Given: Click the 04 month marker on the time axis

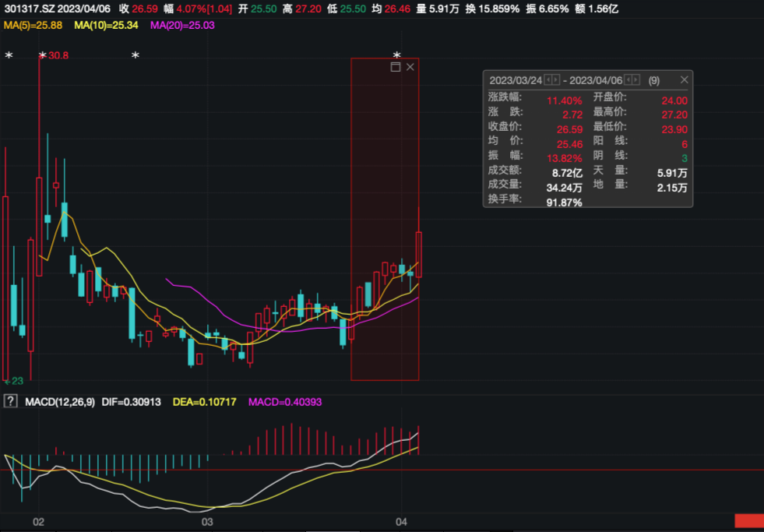Looking at the screenshot, I should tap(402, 522).
